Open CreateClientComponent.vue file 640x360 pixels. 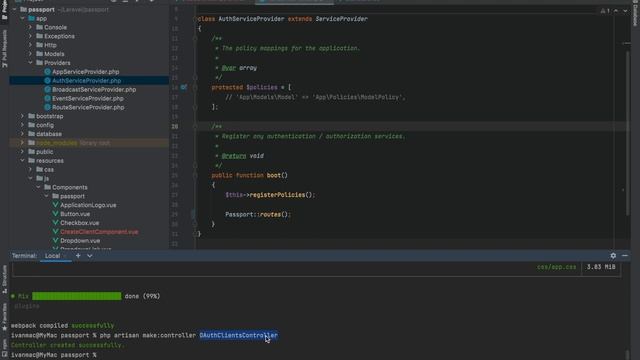coord(99,232)
